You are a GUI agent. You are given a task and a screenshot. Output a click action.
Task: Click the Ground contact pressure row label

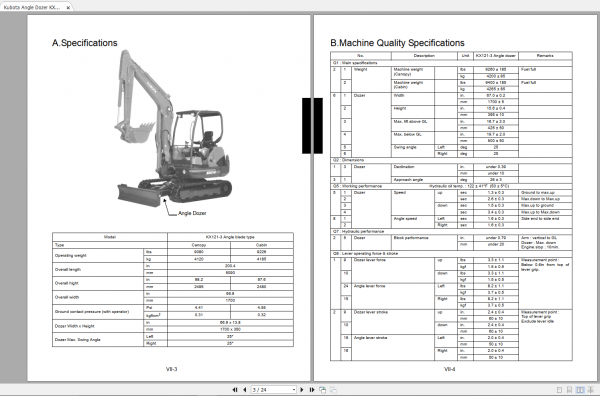pos(92,312)
